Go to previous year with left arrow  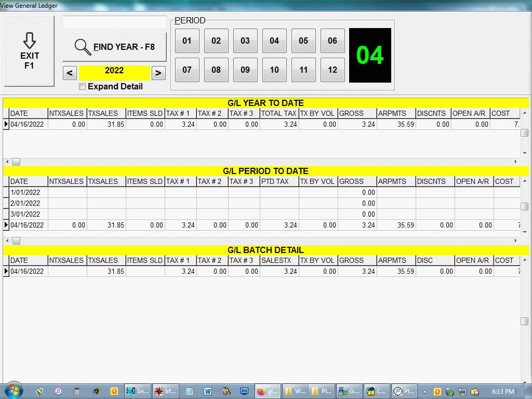coord(70,73)
